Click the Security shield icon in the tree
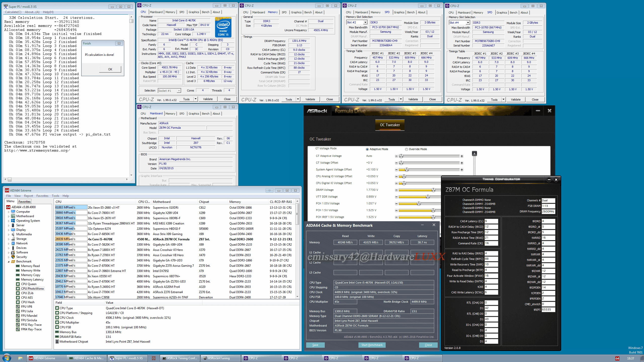The height and width of the screenshot is (362, 644). tap(13, 257)
